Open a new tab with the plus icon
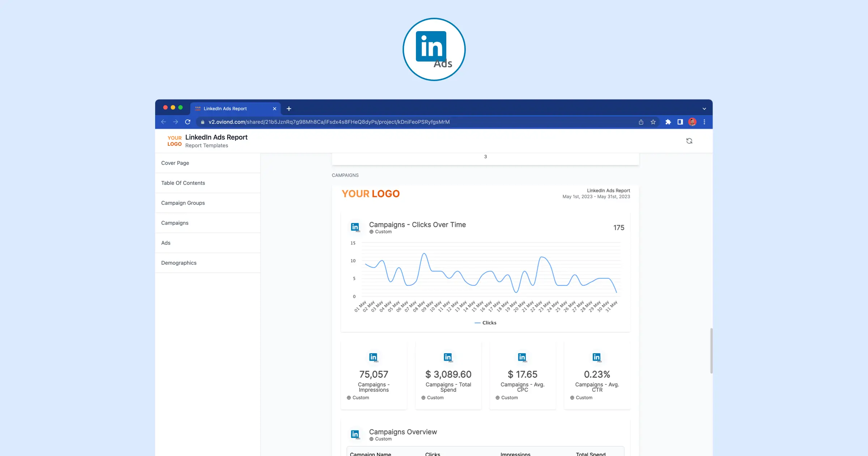This screenshot has width=868, height=456. click(289, 109)
